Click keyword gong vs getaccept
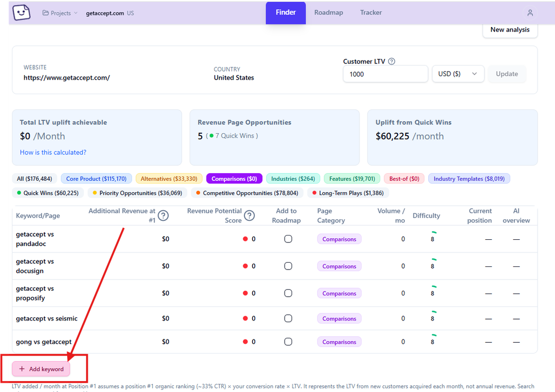 point(43,342)
